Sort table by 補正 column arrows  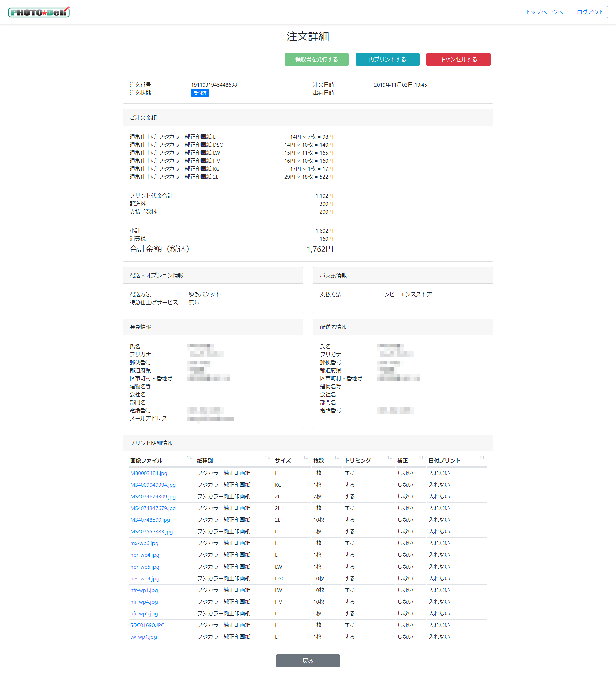coord(421,458)
